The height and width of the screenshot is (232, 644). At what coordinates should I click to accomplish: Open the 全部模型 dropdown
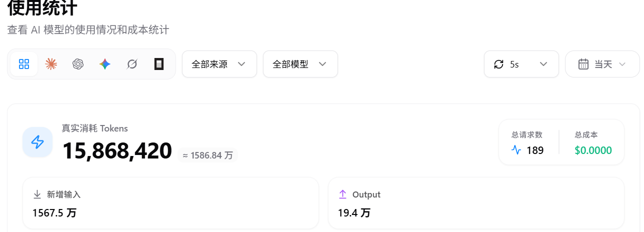click(x=300, y=64)
